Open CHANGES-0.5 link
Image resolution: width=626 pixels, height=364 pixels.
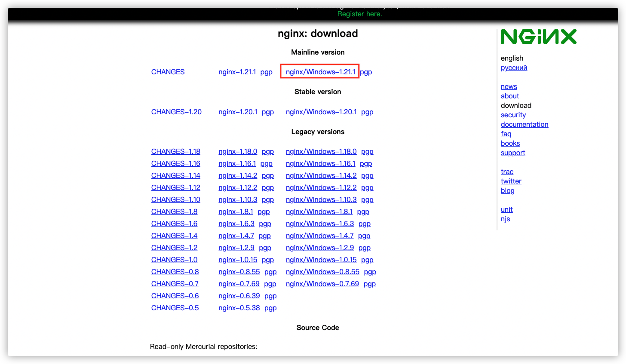tap(175, 308)
